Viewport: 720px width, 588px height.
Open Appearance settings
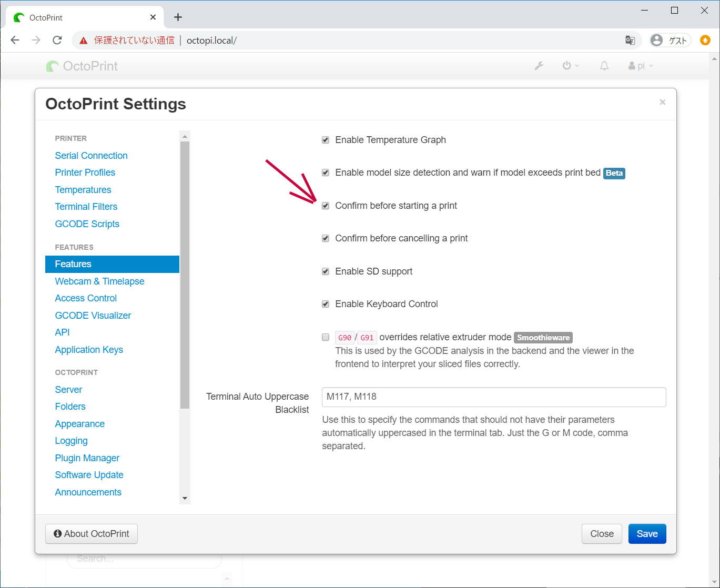pyautogui.click(x=79, y=424)
